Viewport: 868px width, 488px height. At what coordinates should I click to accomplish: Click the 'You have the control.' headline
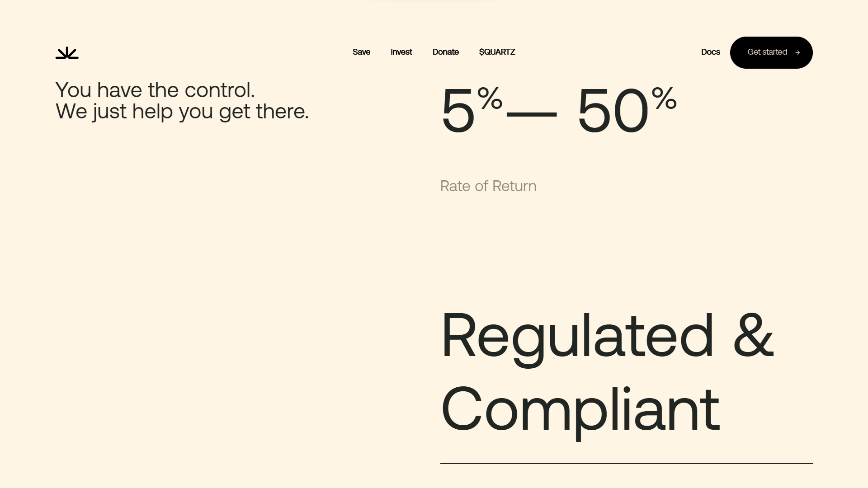coord(155,90)
